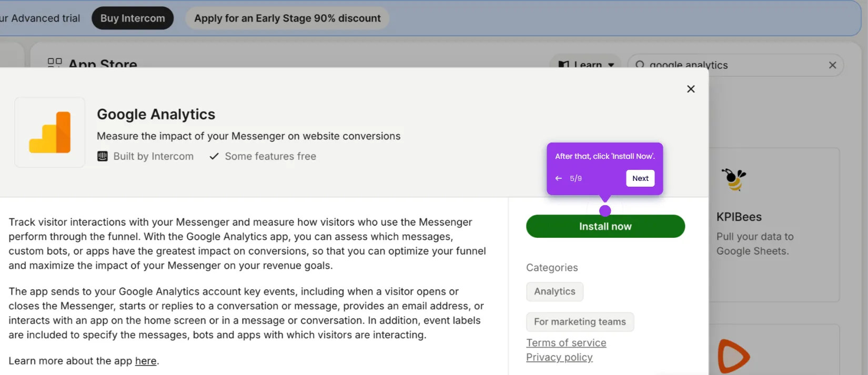This screenshot has height=375, width=868.
Task: Click the search magnifier icon
Action: click(x=640, y=65)
